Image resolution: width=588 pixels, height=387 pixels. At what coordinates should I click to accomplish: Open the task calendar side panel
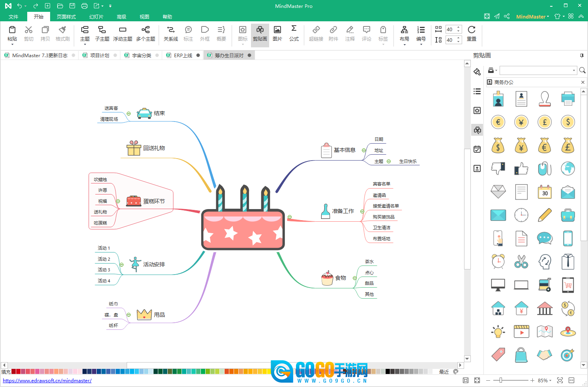[x=477, y=149]
